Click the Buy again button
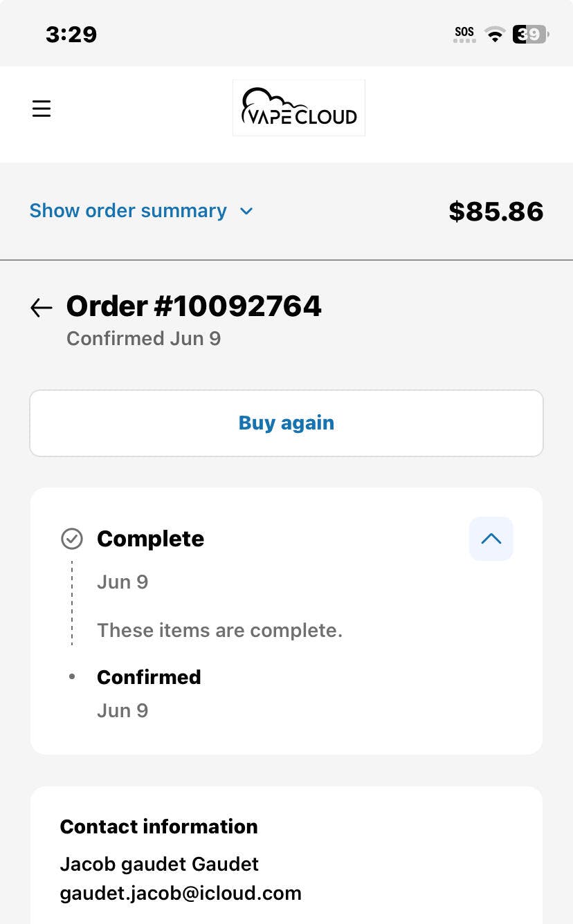The width and height of the screenshot is (573, 924). tap(286, 423)
